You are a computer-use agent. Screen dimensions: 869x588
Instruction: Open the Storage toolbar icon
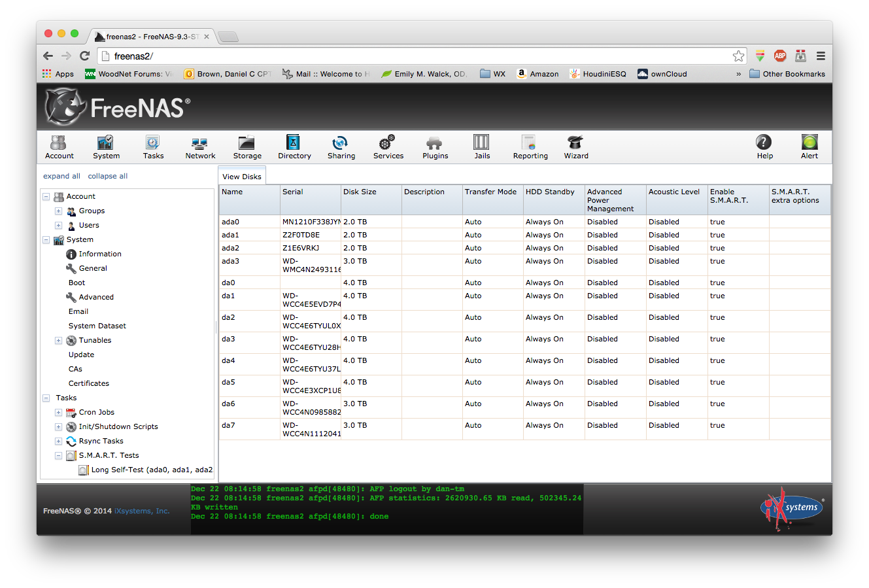(x=247, y=147)
